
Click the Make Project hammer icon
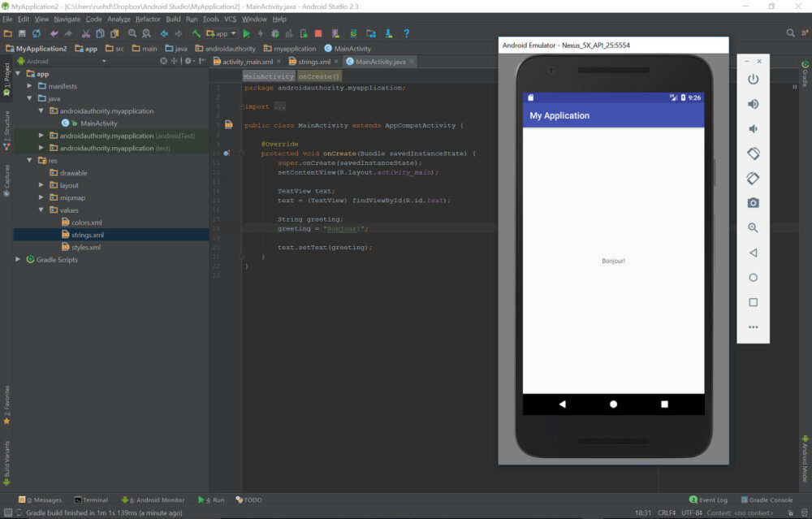pos(196,34)
